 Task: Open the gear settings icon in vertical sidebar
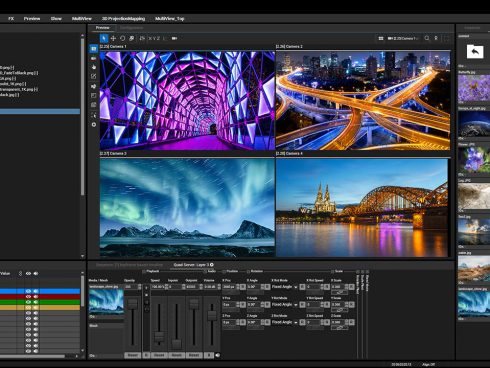coord(94,124)
